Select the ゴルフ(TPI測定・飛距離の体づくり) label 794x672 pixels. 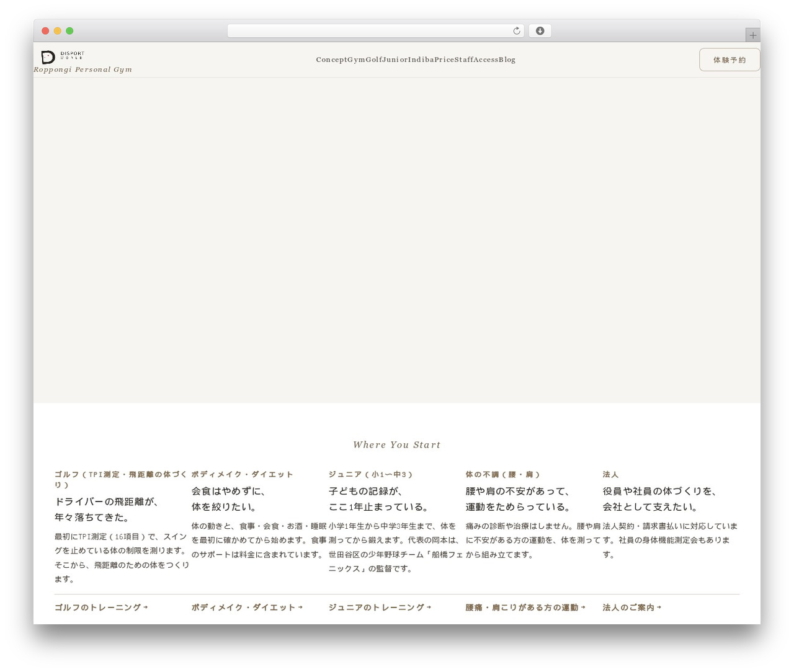click(x=120, y=480)
